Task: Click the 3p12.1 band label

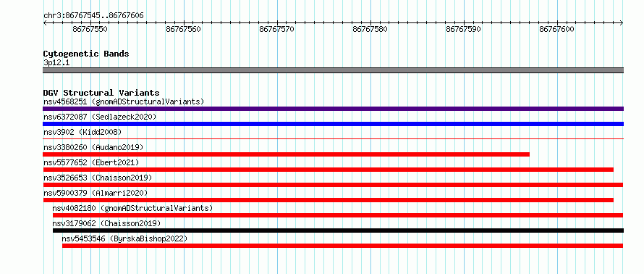Action: point(56,62)
